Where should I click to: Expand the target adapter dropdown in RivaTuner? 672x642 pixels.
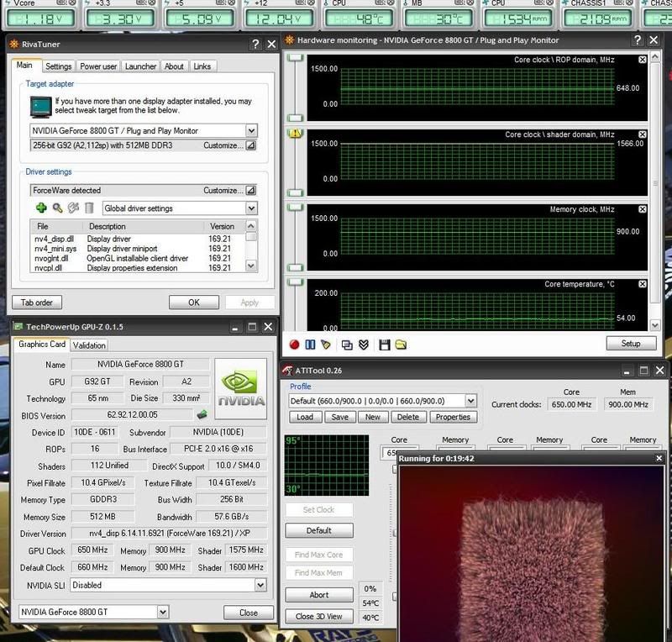[x=251, y=131]
